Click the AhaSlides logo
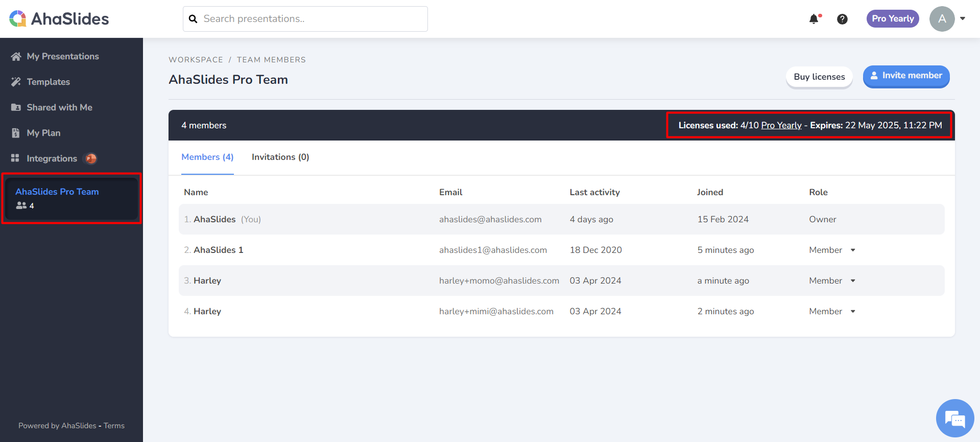Viewport: 980px width, 442px height. click(59, 19)
